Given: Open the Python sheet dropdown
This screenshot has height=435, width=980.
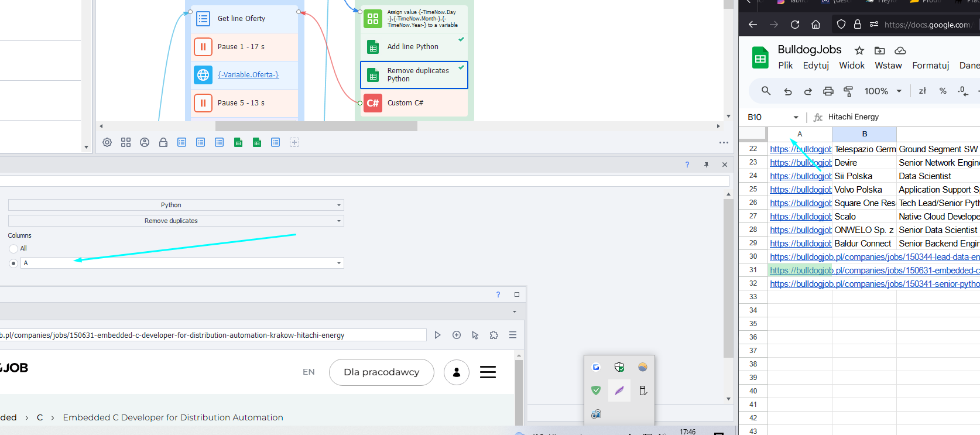Looking at the screenshot, I should pyautogui.click(x=176, y=205).
